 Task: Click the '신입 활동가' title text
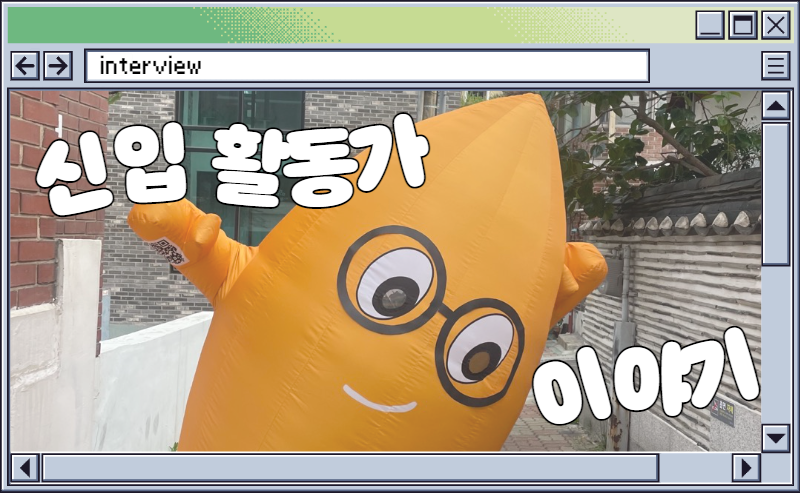[x=232, y=163]
